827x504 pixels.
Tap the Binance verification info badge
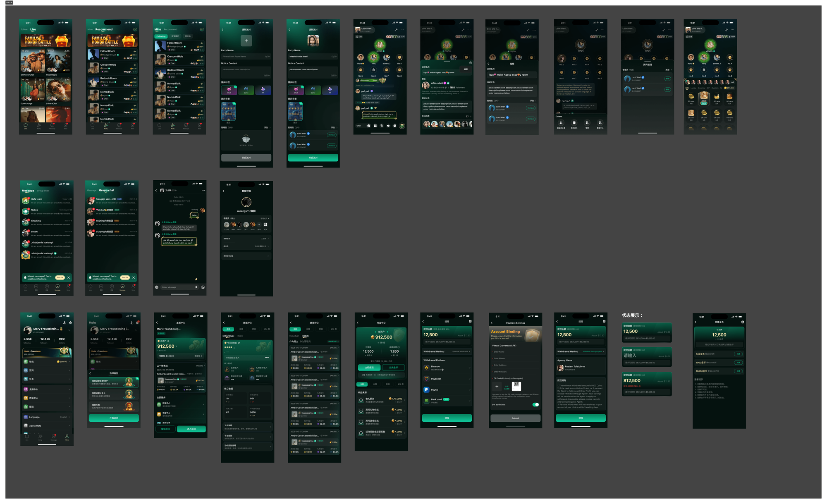click(x=442, y=370)
